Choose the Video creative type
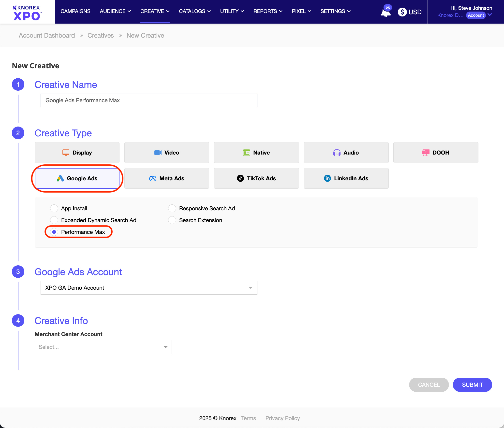This screenshot has height=428, width=504. 167,152
